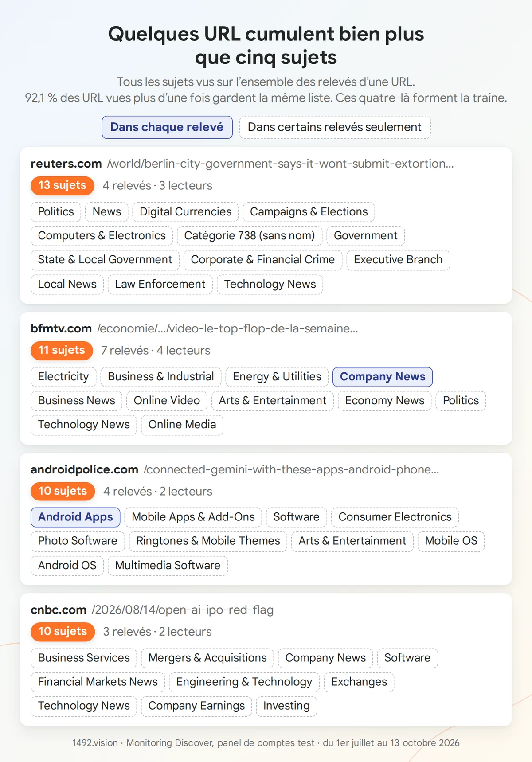
Task: Select the "Business & Industrial" topic chip
Action: [161, 377]
